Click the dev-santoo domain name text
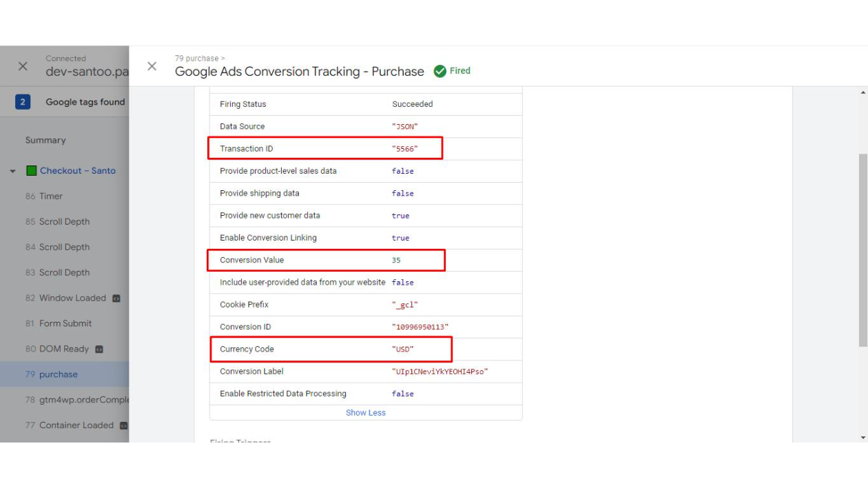The image size is (868, 488). pyautogui.click(x=87, y=72)
